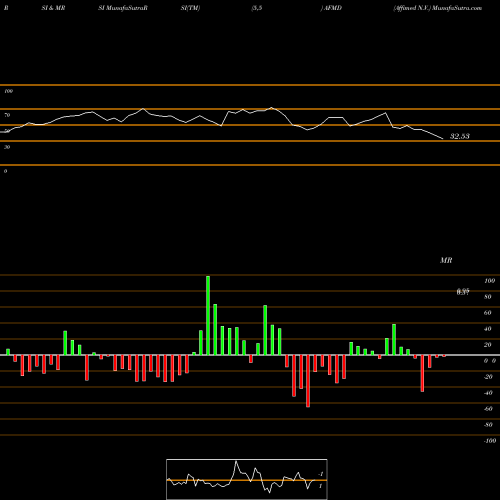Click the tallest green histogram bar
Screen dimensions: 500x500
tap(208, 315)
